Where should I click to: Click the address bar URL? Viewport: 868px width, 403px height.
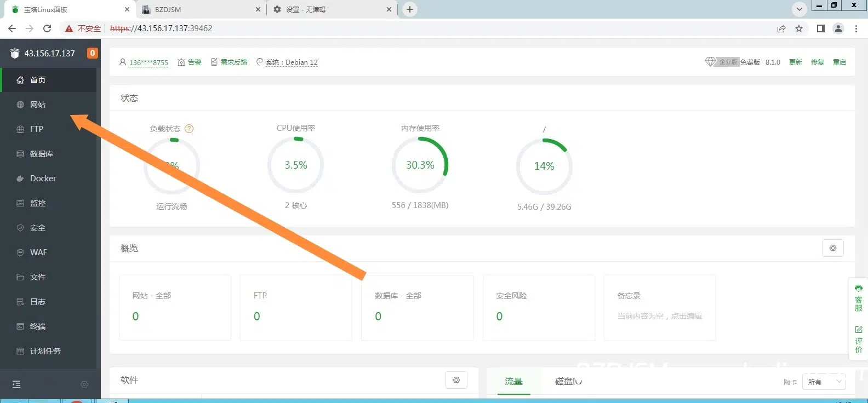[x=161, y=28]
